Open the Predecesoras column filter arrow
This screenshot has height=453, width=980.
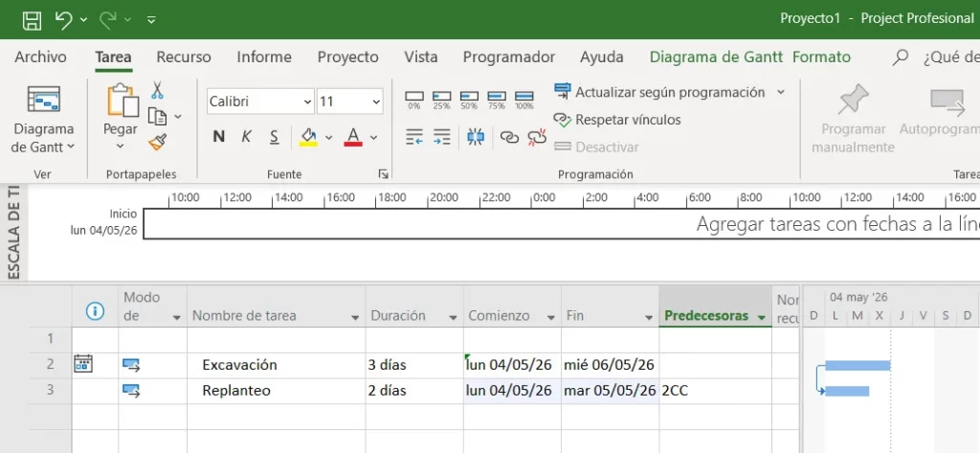[761, 318]
